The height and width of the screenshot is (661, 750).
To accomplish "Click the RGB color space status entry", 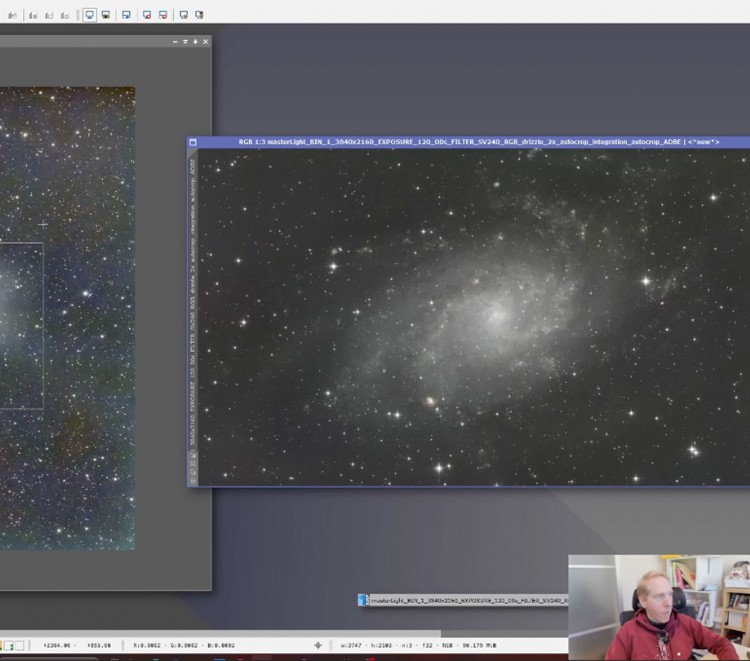I will [447, 645].
